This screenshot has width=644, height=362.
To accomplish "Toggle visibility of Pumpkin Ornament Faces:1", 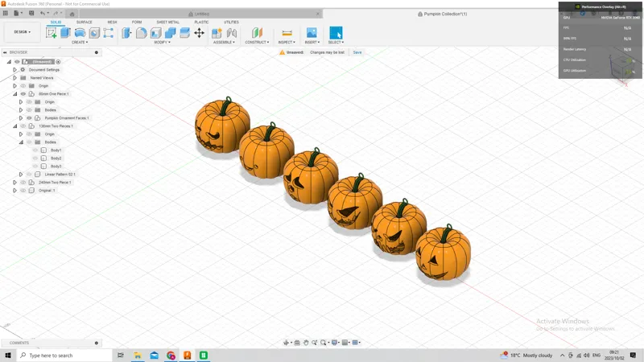I will (x=29, y=118).
